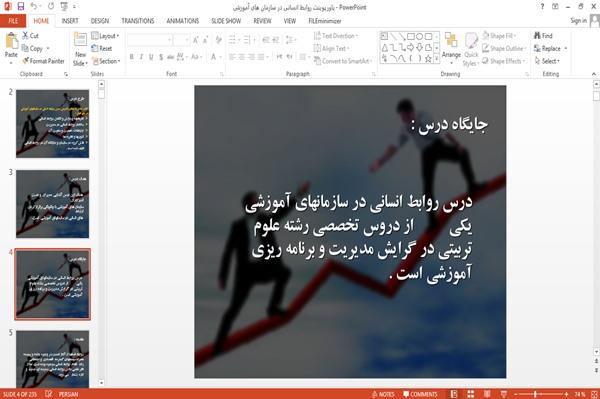Click Convert to SmartArt button
Viewport: 600px width, 399px height.
[342, 61]
